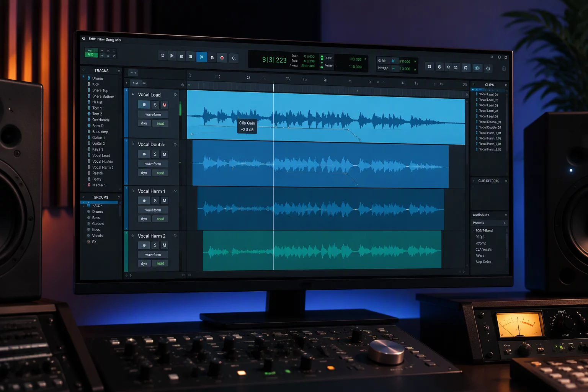588x392 pixels.
Task: Mute the Vocal Double track
Action: (164, 154)
